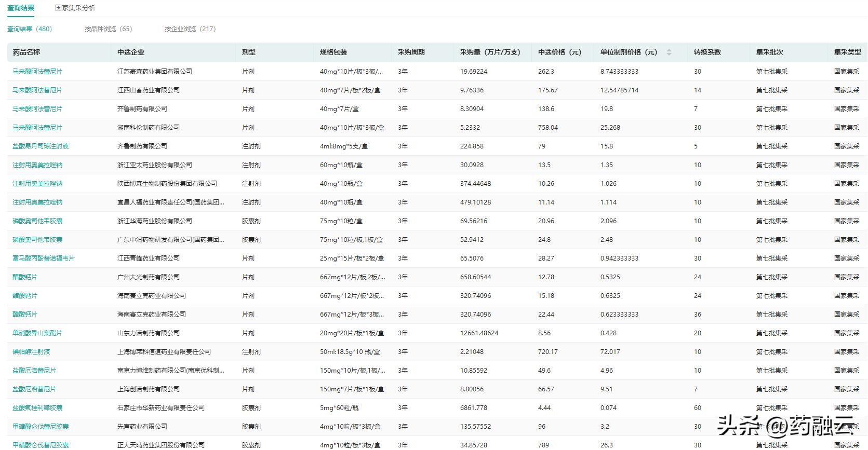Click the conversion factor 36
The width and height of the screenshot is (868, 450).
(698, 315)
